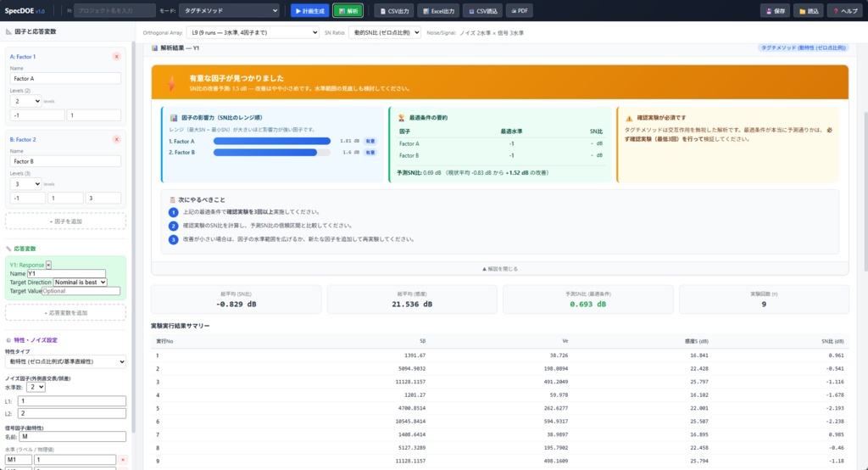This screenshot has height=470, width=868.
Task: Click the 総平均 (感度) 21.536 dB card
Action: pyautogui.click(x=413, y=299)
